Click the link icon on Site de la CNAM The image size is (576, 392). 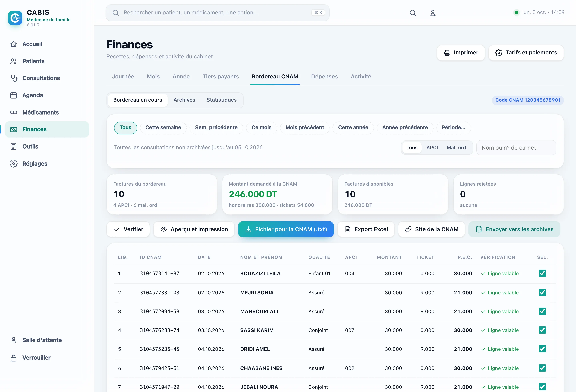coord(408,229)
